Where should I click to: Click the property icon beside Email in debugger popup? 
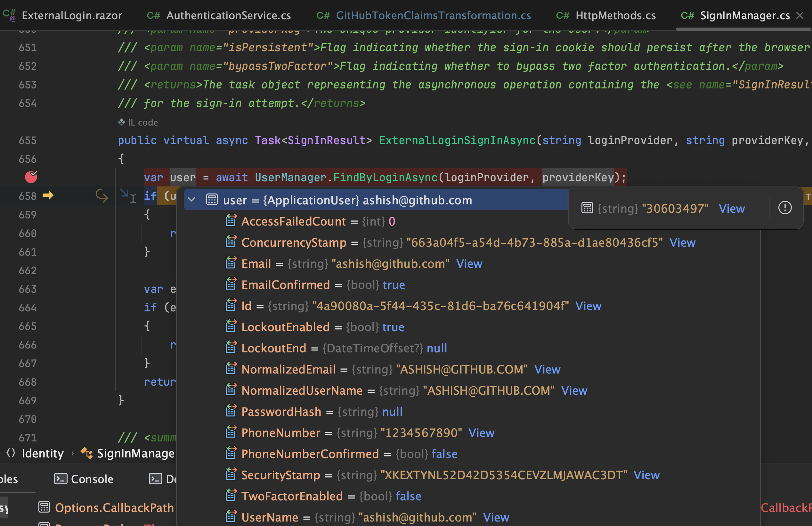point(231,263)
